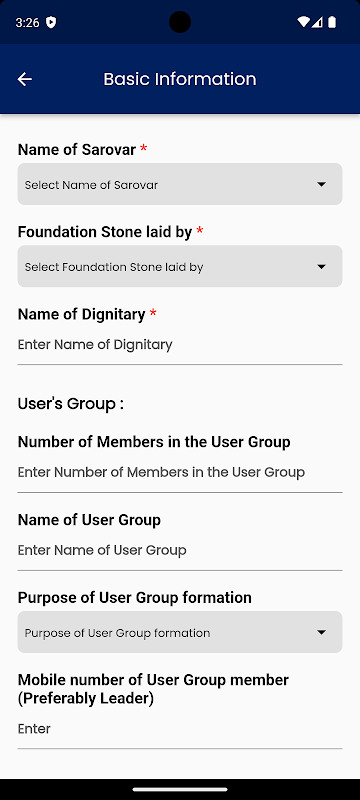The height and width of the screenshot is (800, 360).
Task: Click the Basic Information header title
Action: [x=180, y=79]
